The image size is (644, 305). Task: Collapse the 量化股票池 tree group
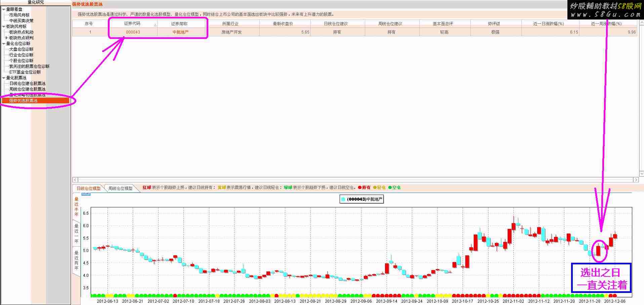pyautogui.click(x=4, y=78)
